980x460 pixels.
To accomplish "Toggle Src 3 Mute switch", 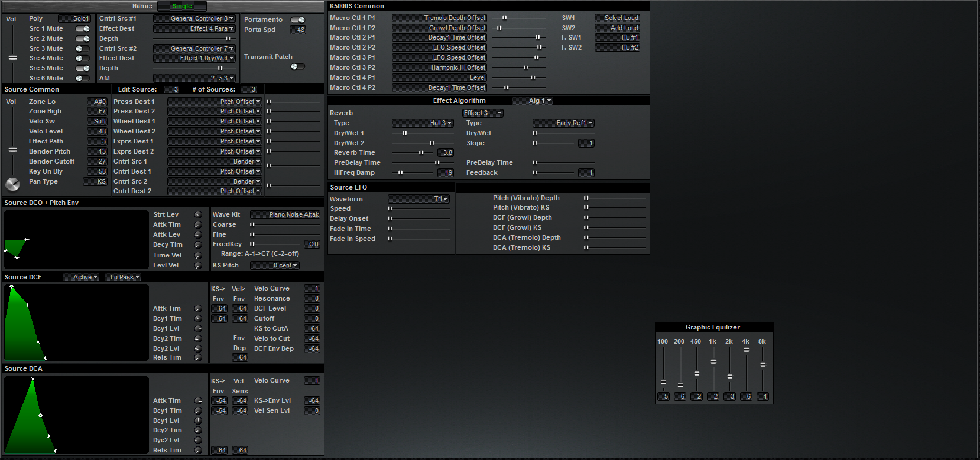I will pyautogui.click(x=83, y=49).
